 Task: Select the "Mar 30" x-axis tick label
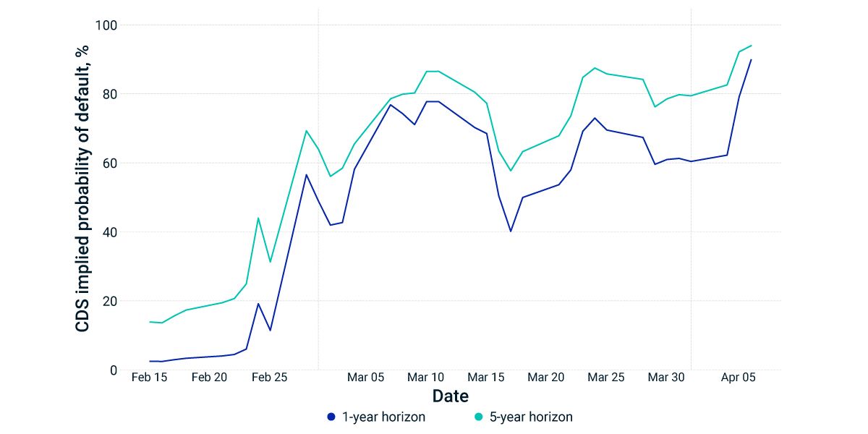(666, 378)
